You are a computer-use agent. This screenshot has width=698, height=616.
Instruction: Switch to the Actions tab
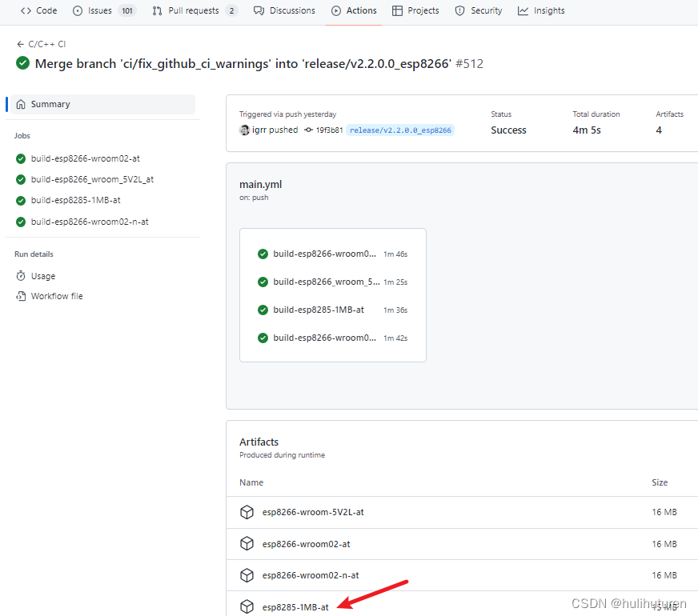pos(354,10)
